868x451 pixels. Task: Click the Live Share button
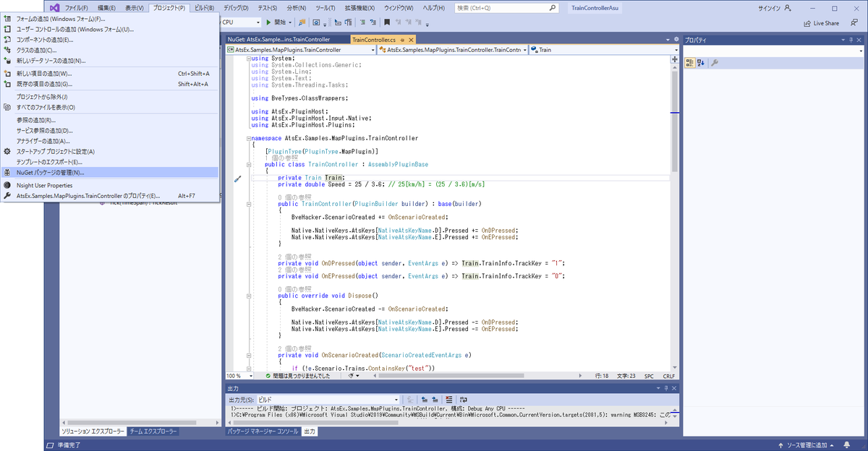point(821,23)
